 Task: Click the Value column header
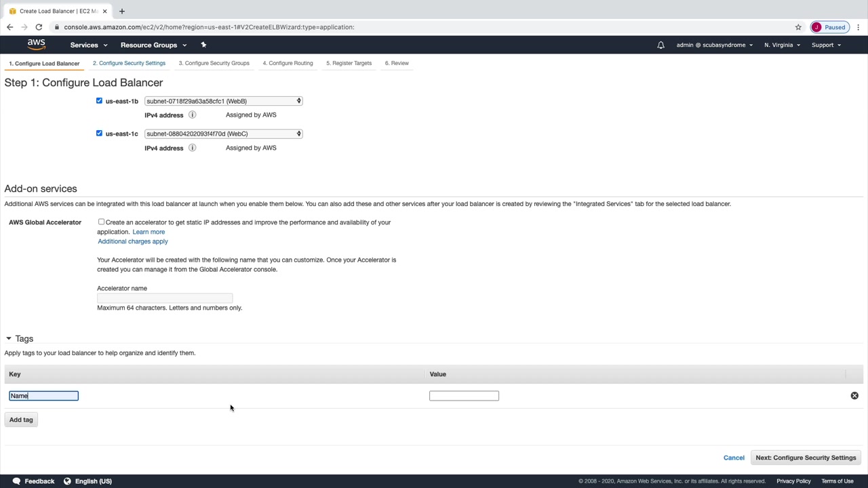[437, 374]
